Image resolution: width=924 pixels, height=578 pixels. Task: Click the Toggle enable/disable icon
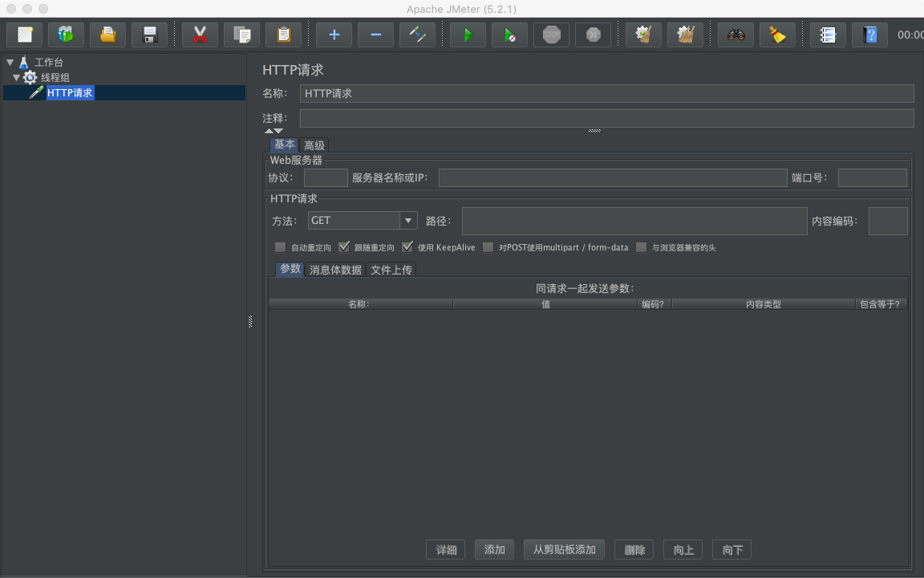click(418, 35)
